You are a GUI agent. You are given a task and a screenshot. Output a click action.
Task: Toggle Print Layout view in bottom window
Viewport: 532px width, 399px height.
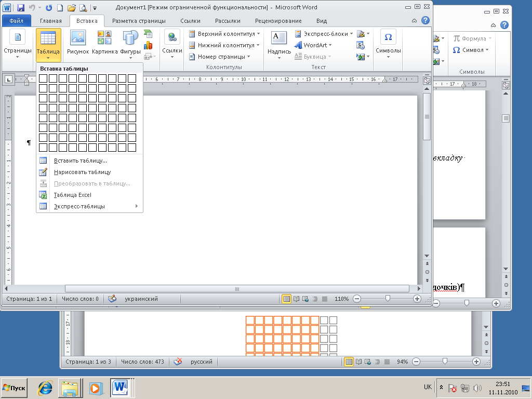349,362
